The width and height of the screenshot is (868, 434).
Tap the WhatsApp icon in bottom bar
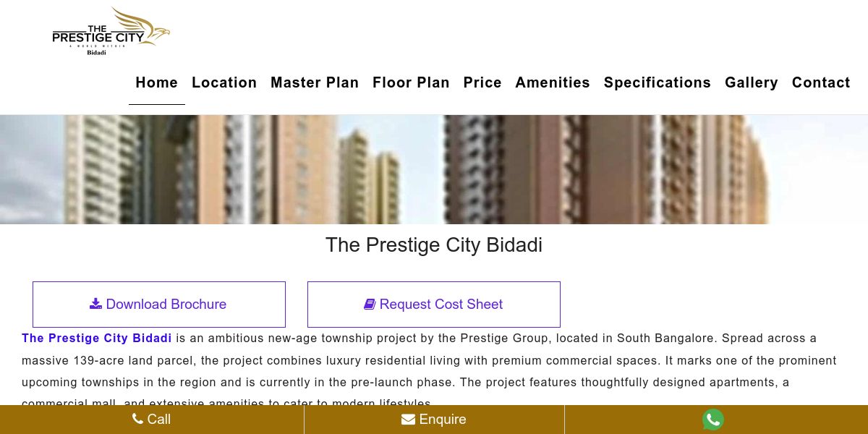pyautogui.click(x=713, y=420)
